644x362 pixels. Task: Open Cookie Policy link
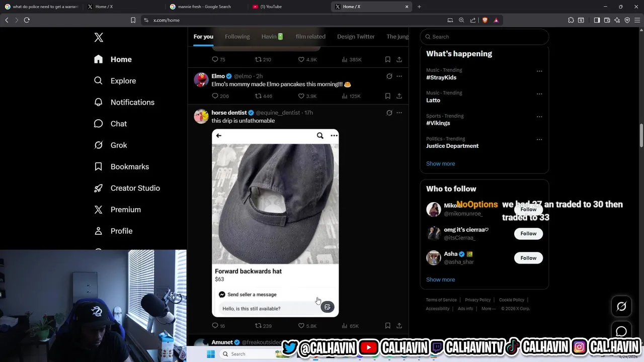tap(511, 300)
